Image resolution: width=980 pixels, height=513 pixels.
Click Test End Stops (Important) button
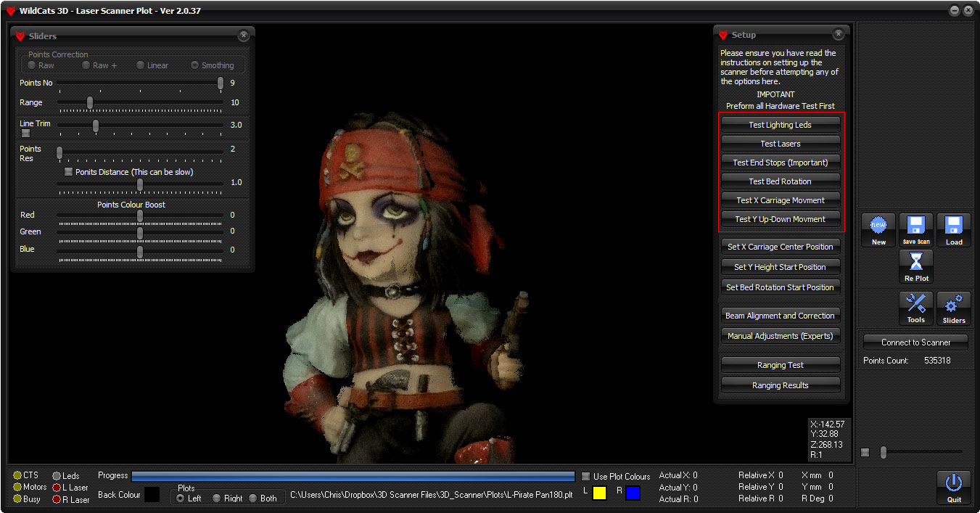[781, 163]
